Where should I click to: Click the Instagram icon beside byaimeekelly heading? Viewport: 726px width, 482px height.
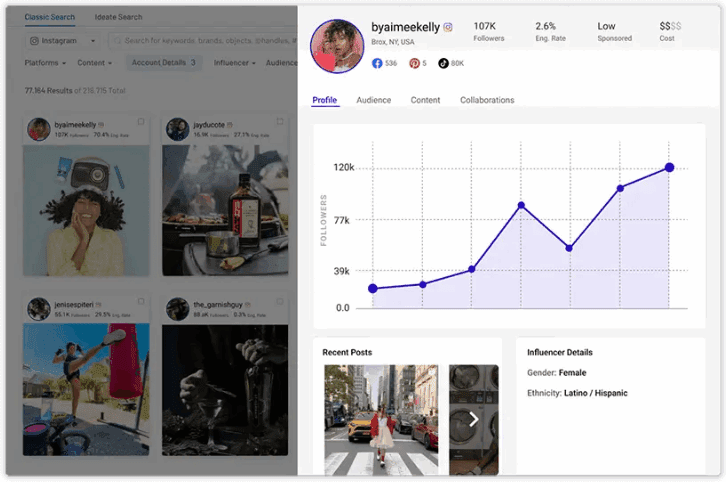[448, 27]
